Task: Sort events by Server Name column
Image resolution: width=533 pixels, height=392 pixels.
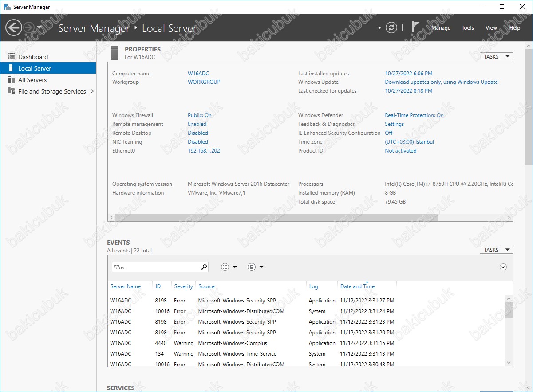Action: click(x=126, y=286)
